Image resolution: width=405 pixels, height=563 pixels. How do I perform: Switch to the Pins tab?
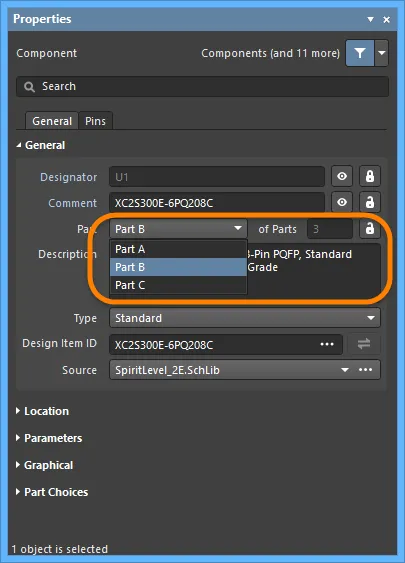click(95, 121)
